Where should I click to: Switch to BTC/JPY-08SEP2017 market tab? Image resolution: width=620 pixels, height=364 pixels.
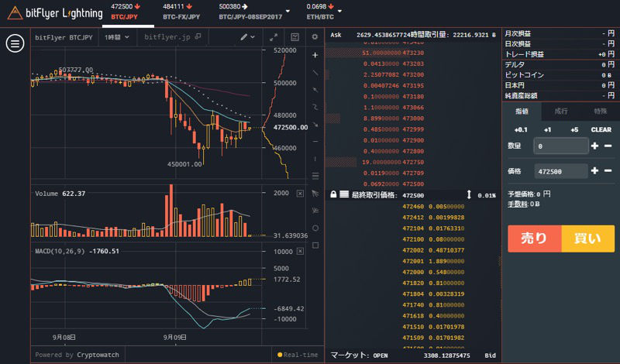[250, 12]
